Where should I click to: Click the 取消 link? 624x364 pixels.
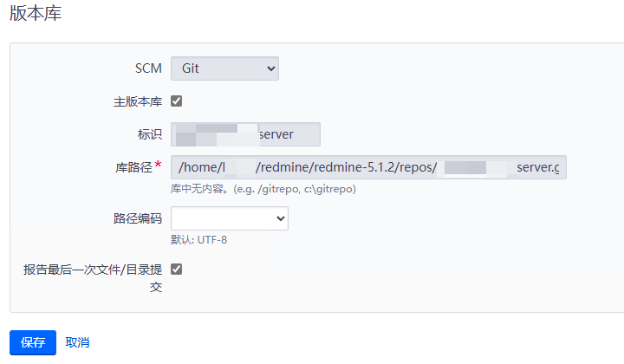(x=77, y=342)
